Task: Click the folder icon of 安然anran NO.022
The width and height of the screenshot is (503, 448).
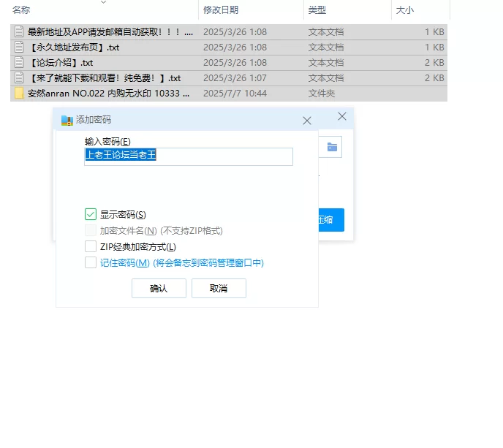Action: point(19,94)
